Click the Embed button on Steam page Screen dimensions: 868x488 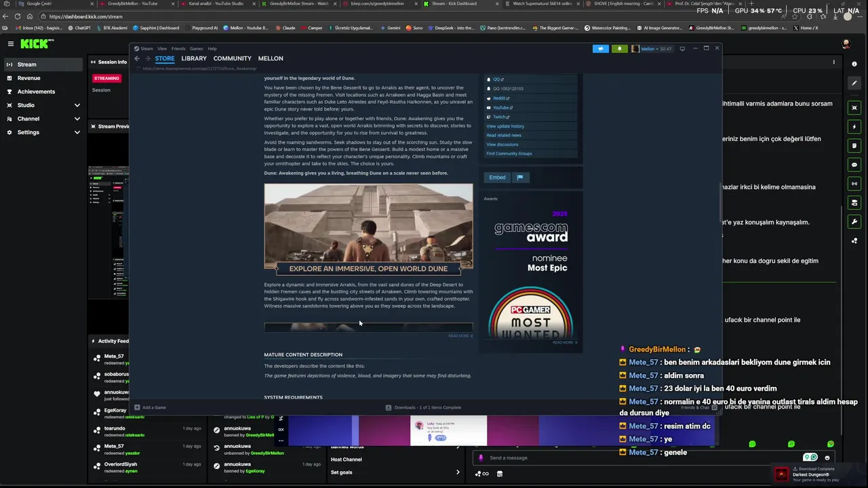point(497,178)
